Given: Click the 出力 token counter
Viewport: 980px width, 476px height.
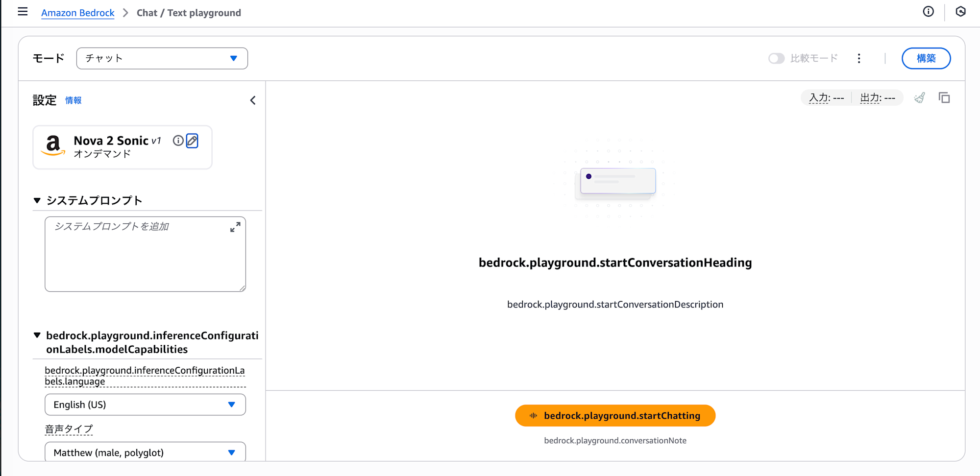Looking at the screenshot, I should (878, 98).
